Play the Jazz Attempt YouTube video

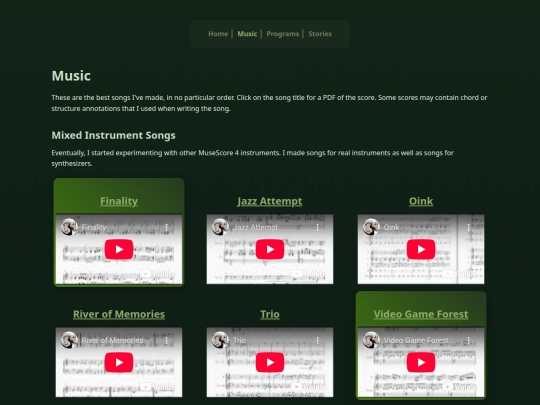270,249
